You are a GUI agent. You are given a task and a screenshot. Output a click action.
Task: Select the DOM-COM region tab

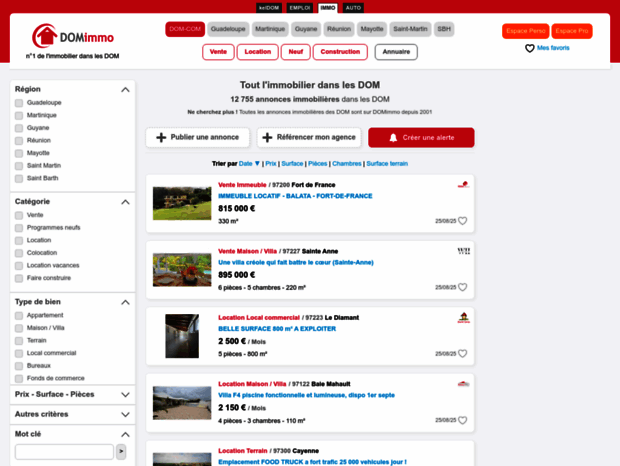(185, 29)
